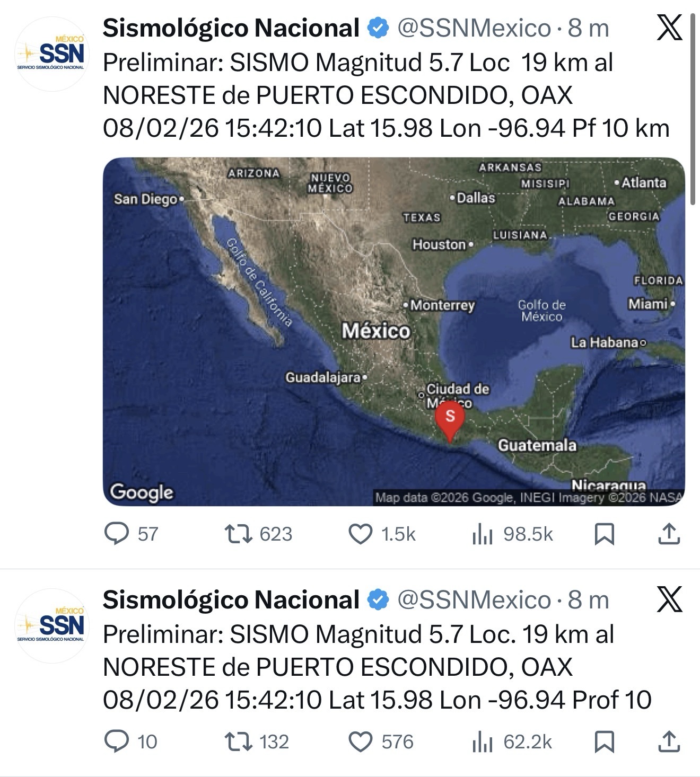Open SSN profile picture on second tweet
This screenshot has width=700, height=777.
coord(51,626)
